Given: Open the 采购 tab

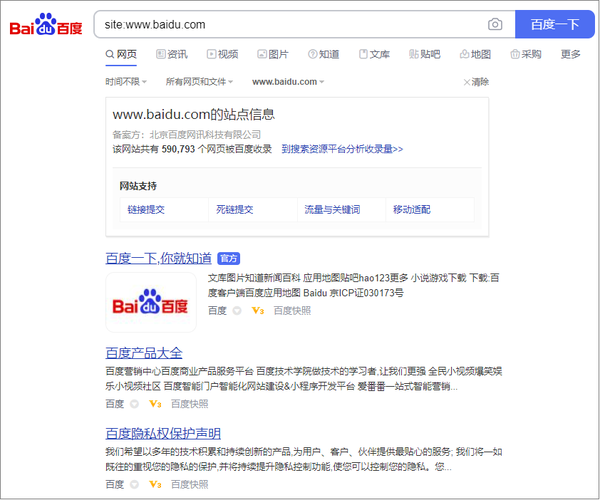Looking at the screenshot, I should pyautogui.click(x=526, y=54).
